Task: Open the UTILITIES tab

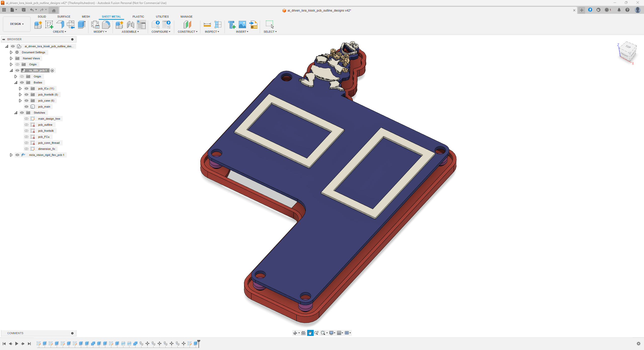Action: pos(162,17)
